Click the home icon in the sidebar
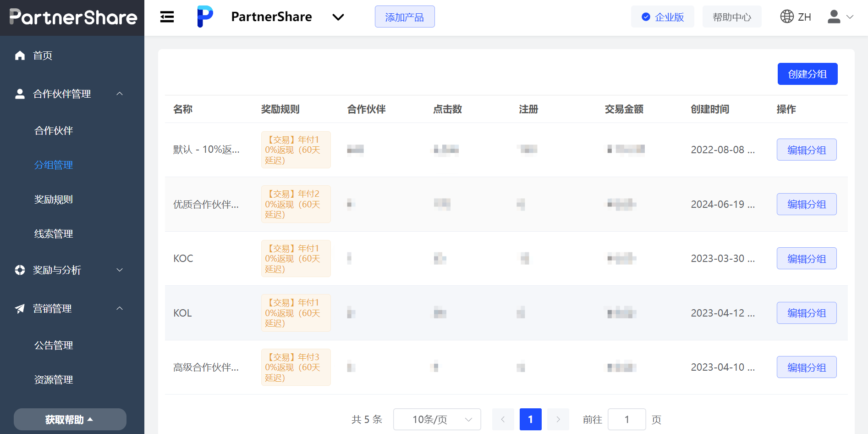The image size is (868, 434). pos(20,56)
